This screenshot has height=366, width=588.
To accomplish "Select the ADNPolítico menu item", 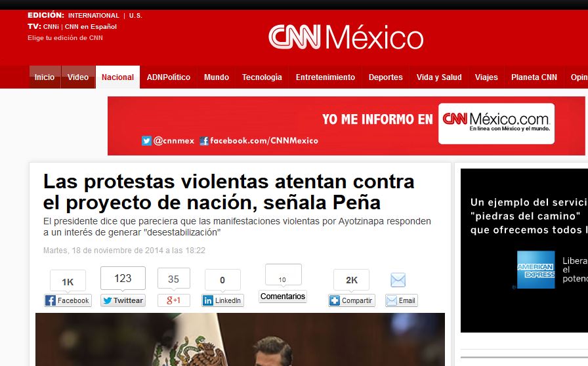I will (169, 77).
